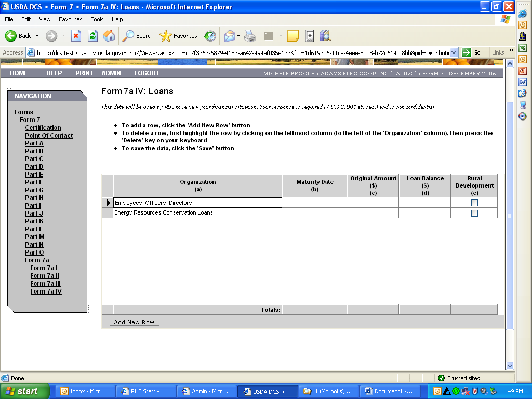Open the address bar URL dropdown
The image size is (532, 399).
pyautogui.click(x=454, y=52)
